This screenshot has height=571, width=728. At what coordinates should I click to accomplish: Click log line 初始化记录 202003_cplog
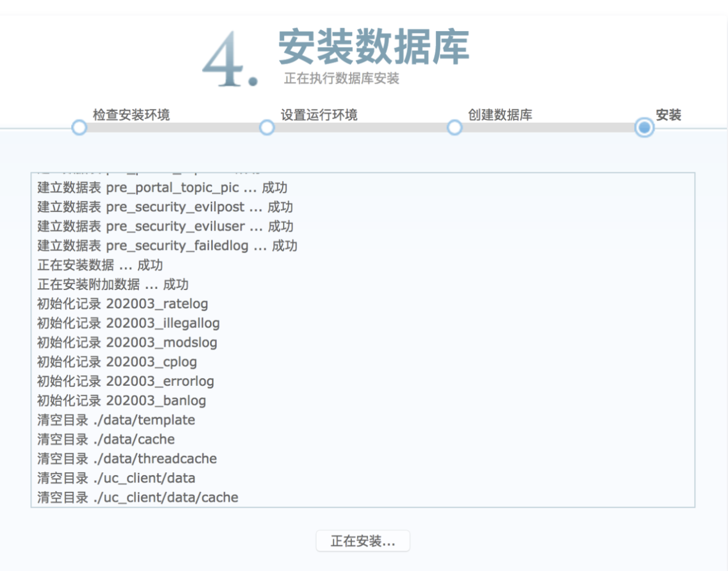[x=117, y=362]
